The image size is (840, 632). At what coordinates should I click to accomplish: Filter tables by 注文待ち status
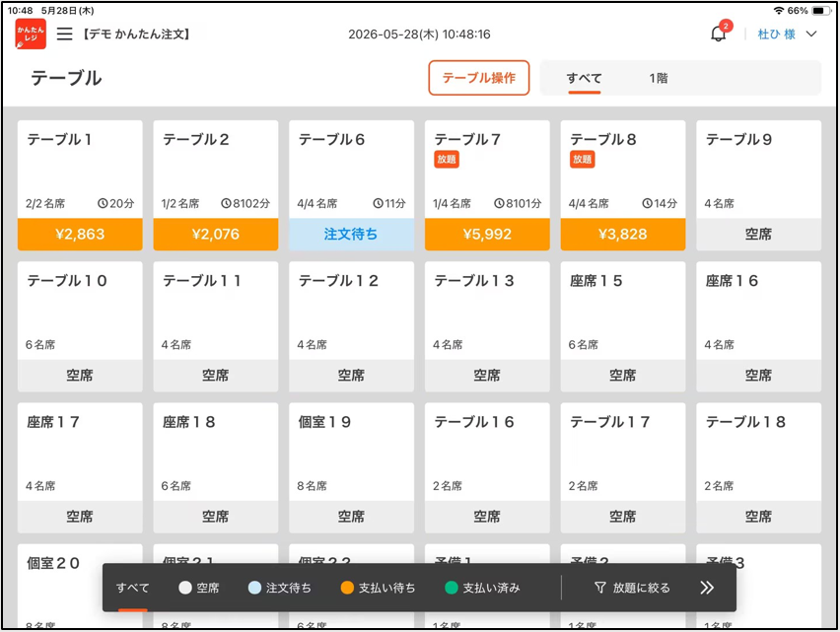[280, 588]
